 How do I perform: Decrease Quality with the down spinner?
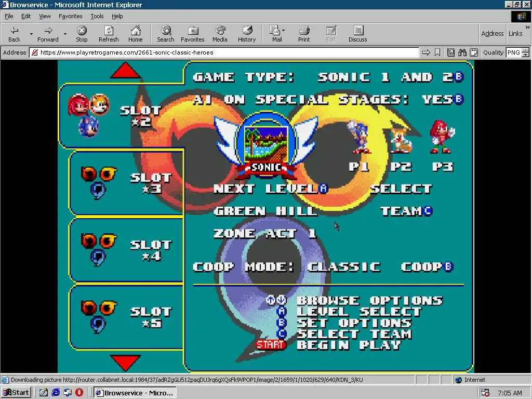coord(526,55)
